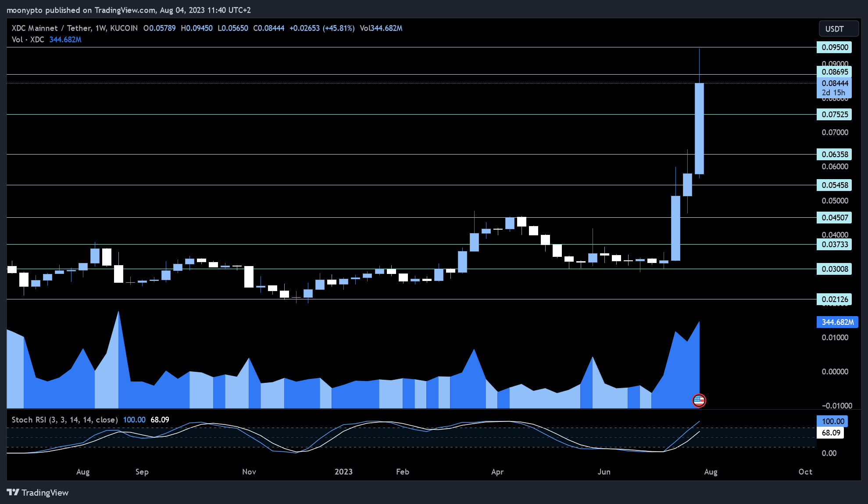Viewport: 868px width, 504px height.
Task: Click the 0.07525 price level label
Action: (834, 115)
